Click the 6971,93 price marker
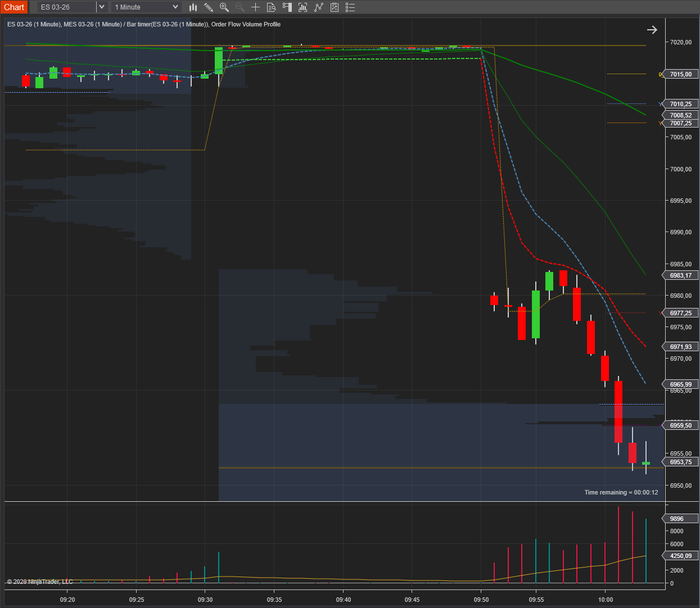Screen dimensions: 700x608 pos(681,347)
